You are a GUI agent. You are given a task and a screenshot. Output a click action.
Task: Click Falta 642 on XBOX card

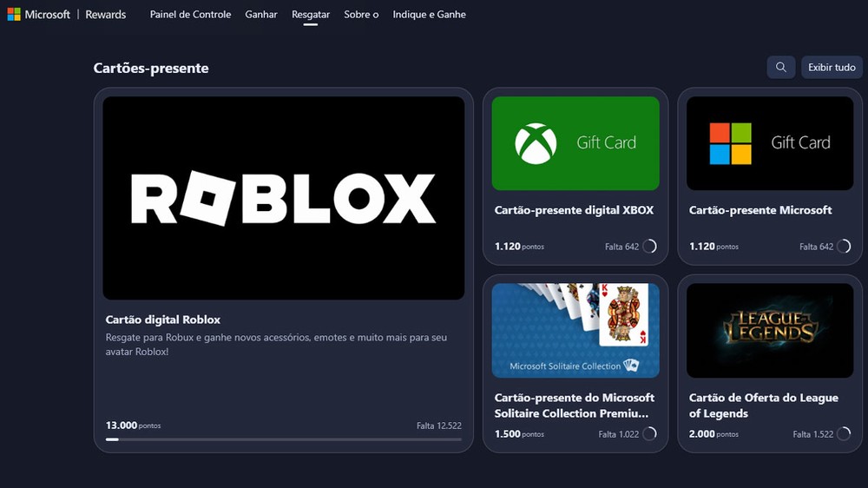pyautogui.click(x=621, y=247)
